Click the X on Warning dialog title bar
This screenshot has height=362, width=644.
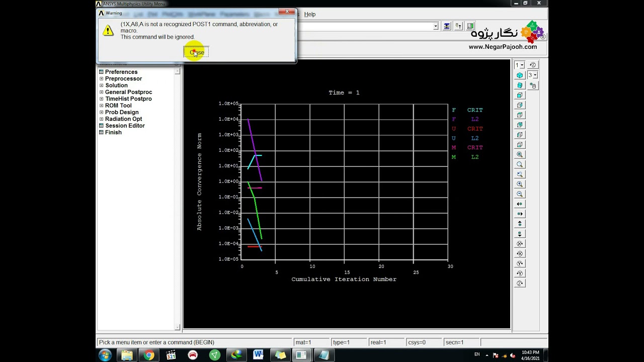(287, 12)
